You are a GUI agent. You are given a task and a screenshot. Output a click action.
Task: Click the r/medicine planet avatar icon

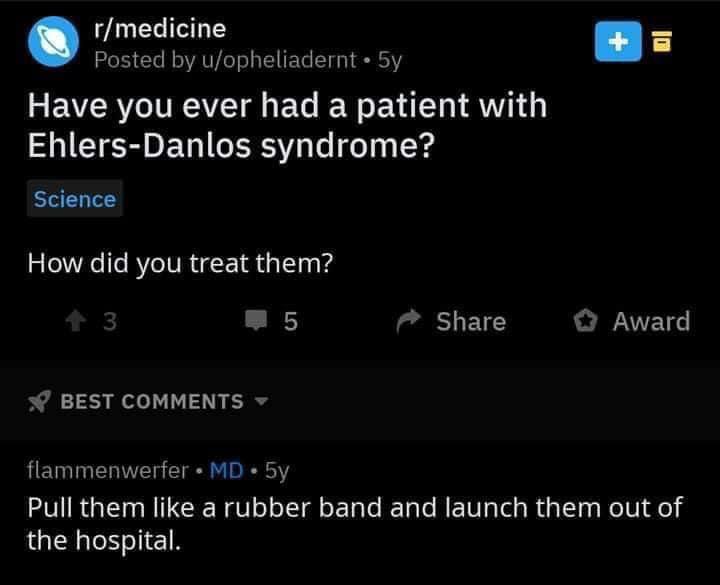pos(53,42)
